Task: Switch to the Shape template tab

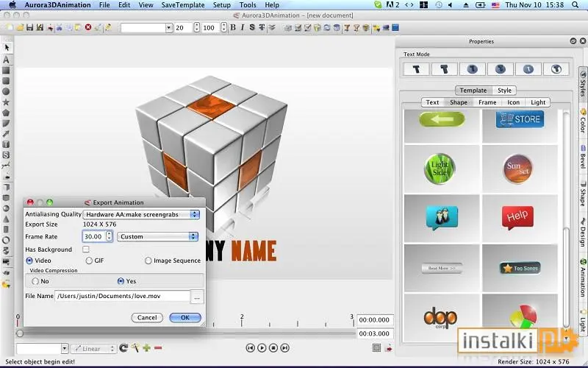Action: [458, 102]
